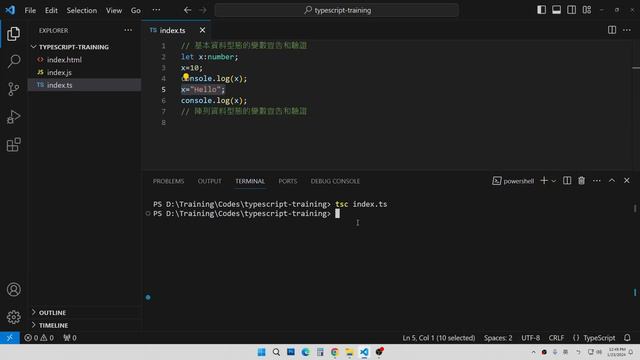Create a new terminal with the plus icon
640x360 pixels.
point(544,180)
